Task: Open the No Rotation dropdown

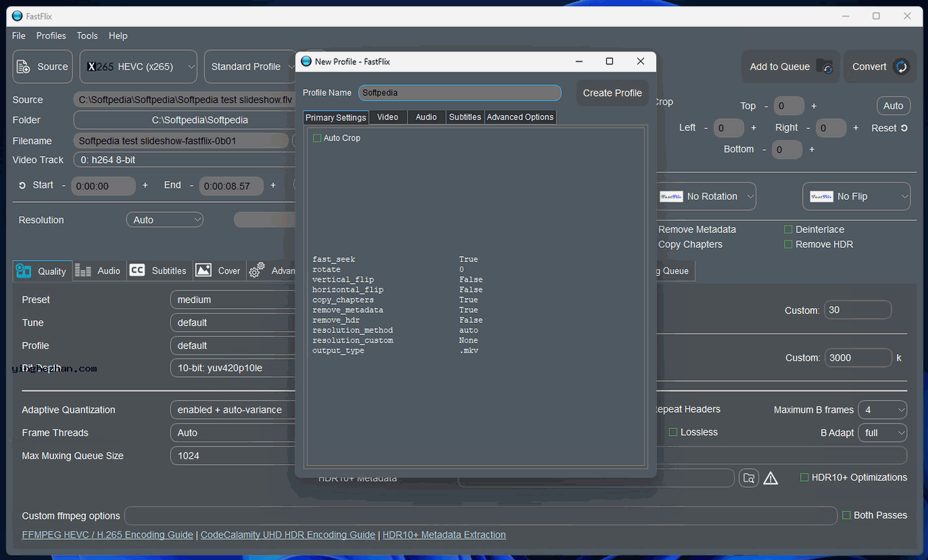Action: (x=705, y=197)
